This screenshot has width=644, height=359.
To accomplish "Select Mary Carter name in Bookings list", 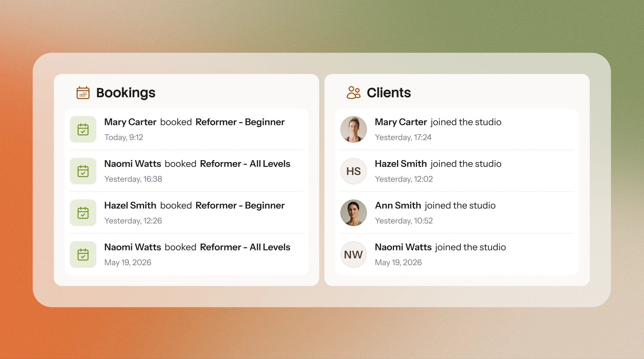I will [x=130, y=122].
